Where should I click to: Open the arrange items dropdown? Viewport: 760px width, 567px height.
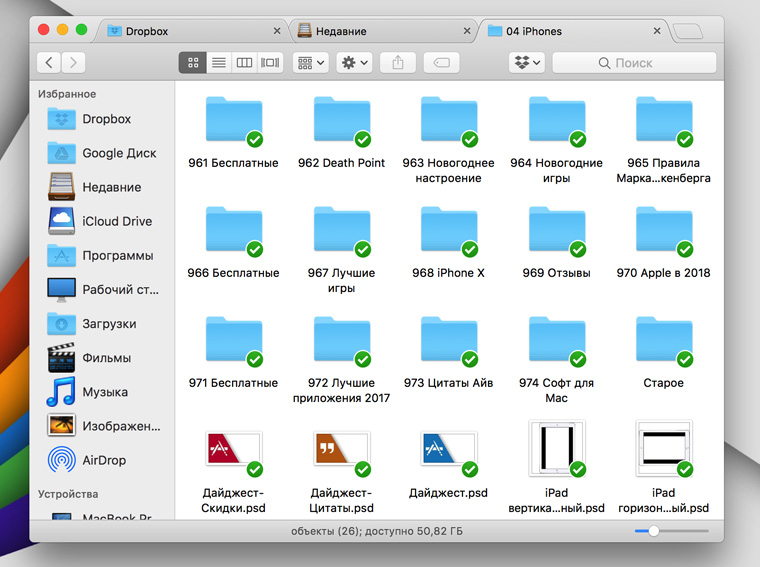(310, 63)
